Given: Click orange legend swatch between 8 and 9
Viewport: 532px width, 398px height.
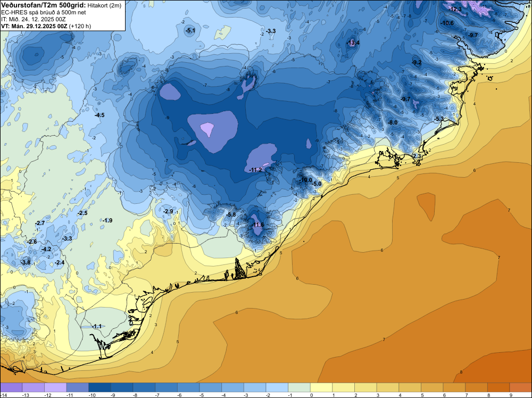Looking at the screenshot, I should (499, 387).
